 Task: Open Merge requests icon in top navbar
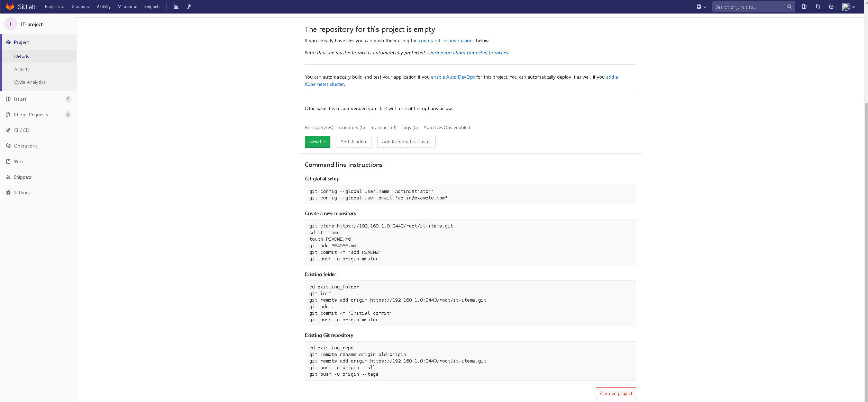tap(817, 7)
